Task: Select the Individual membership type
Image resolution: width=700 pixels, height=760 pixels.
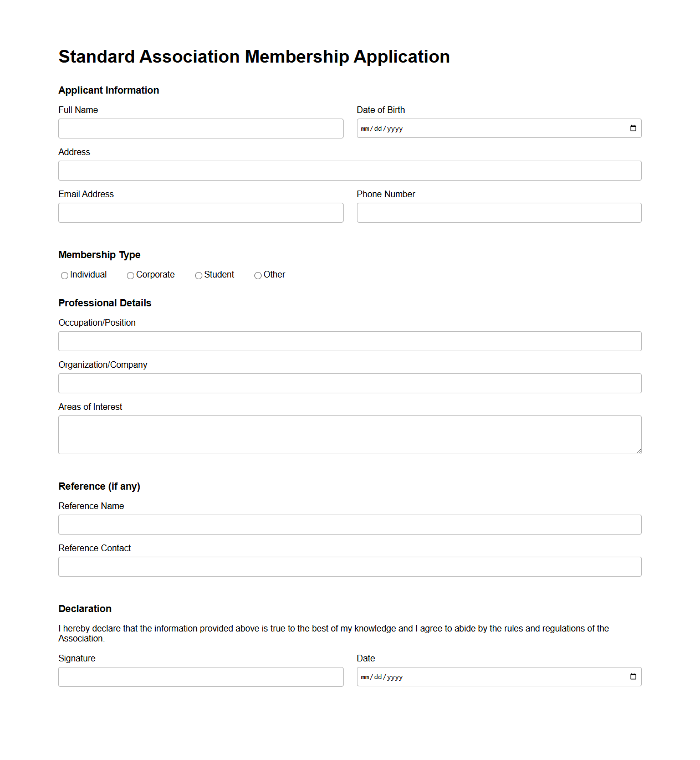Action: coord(64,275)
